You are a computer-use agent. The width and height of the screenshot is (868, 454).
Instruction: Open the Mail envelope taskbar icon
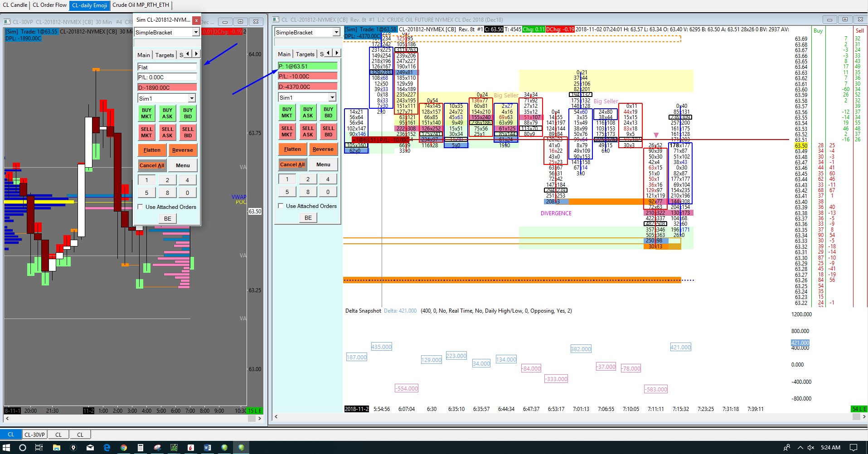90,448
